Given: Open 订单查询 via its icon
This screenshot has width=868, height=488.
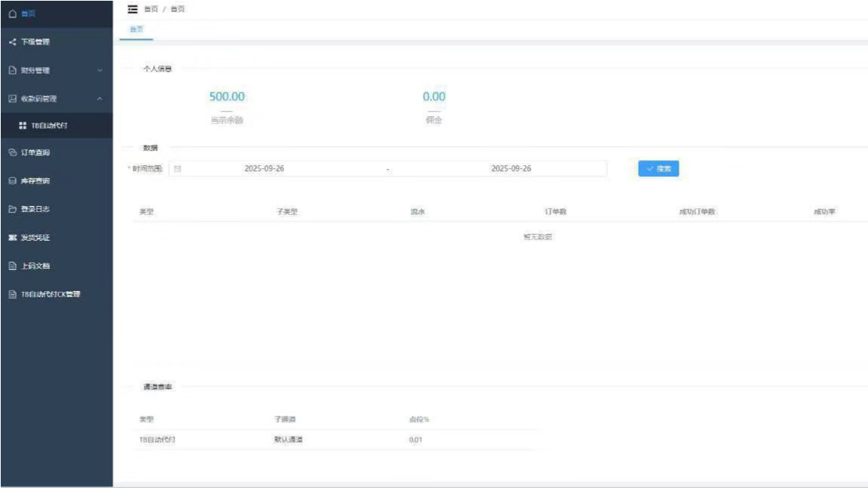Looking at the screenshot, I should (x=12, y=152).
